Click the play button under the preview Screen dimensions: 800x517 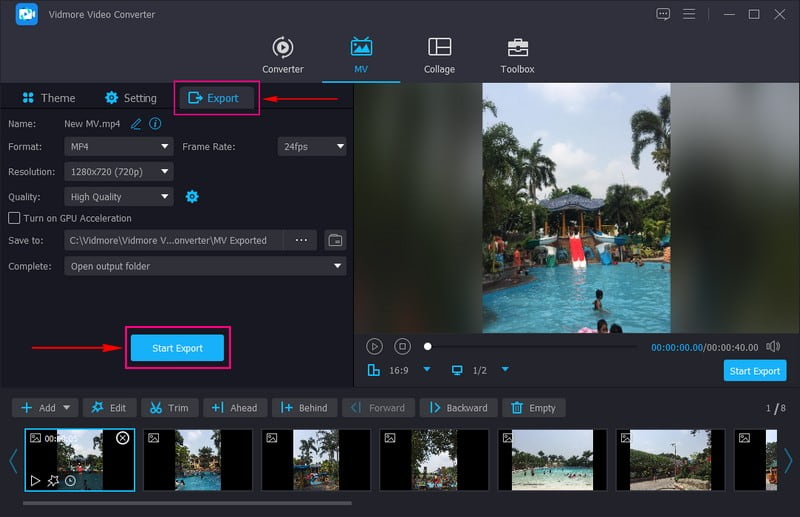tap(374, 346)
